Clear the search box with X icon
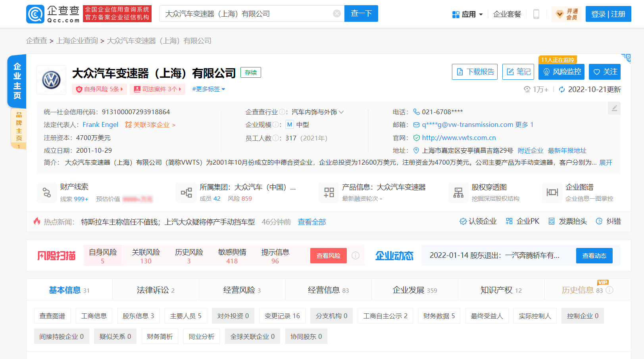 tap(337, 13)
